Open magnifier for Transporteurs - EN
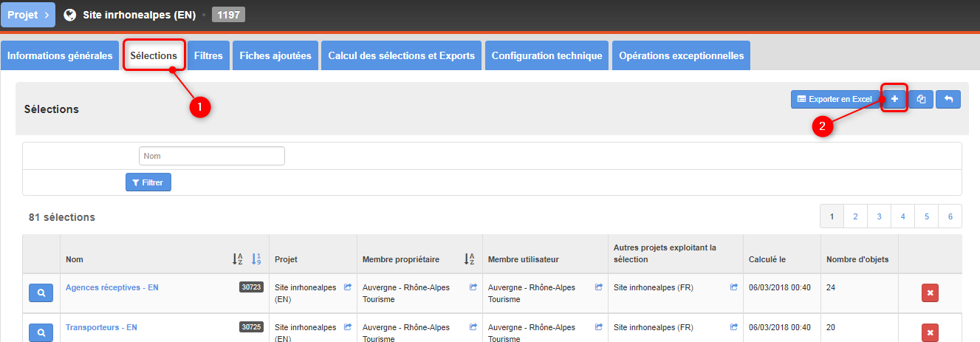The width and height of the screenshot is (980, 342). coord(41,332)
